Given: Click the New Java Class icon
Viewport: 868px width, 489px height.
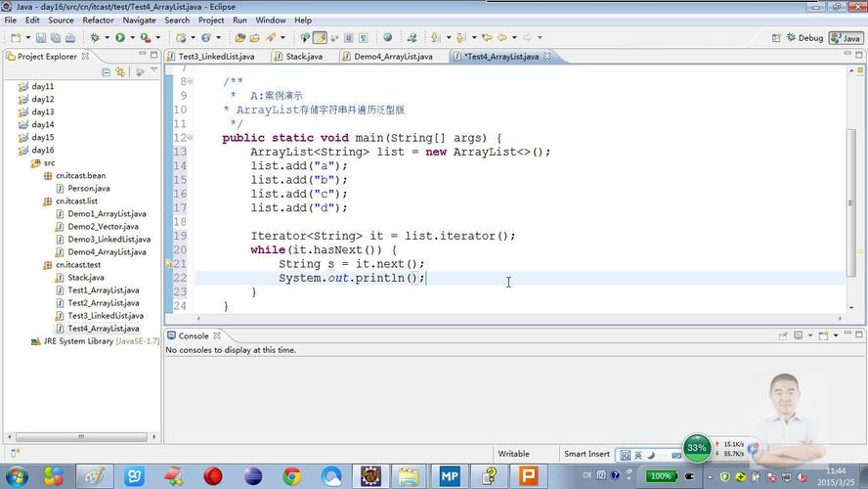Looking at the screenshot, I should [206, 38].
